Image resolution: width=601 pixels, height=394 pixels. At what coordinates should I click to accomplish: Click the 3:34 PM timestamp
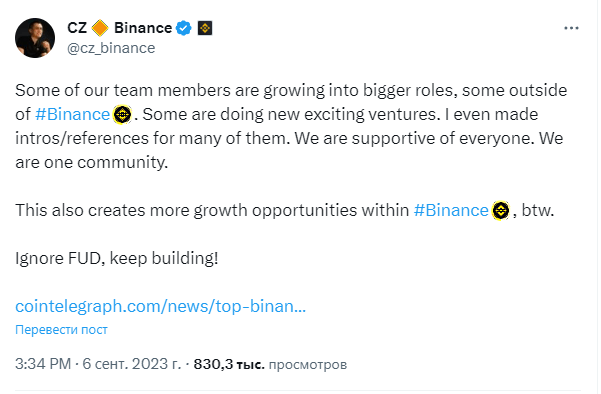point(43,364)
